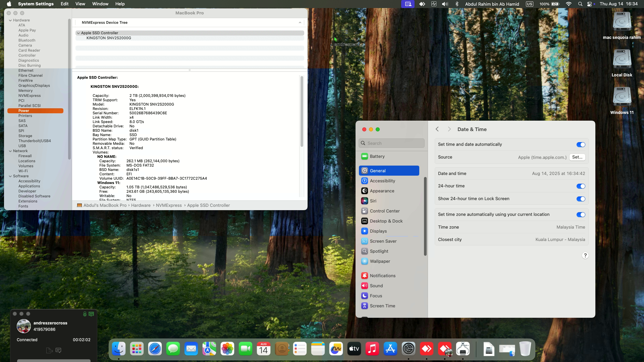The image size is (644, 362).
Task: Open Apple TV app in Dock
Action: point(354,349)
